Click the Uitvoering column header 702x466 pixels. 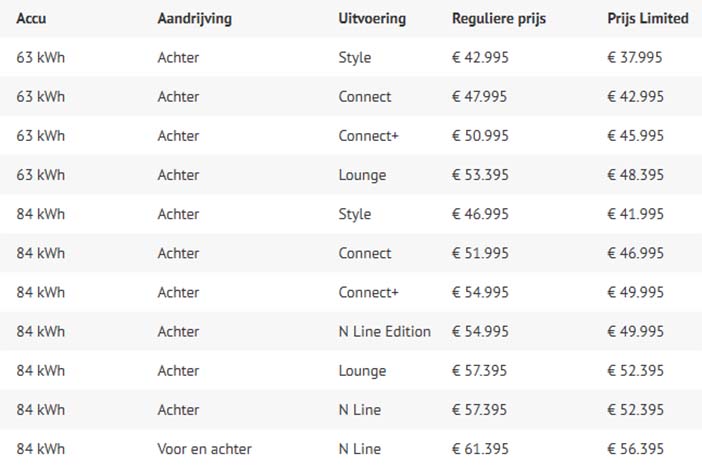coord(372,19)
